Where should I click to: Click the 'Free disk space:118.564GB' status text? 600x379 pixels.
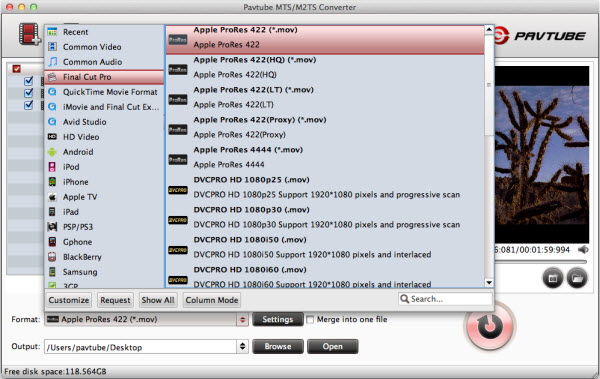(55, 371)
